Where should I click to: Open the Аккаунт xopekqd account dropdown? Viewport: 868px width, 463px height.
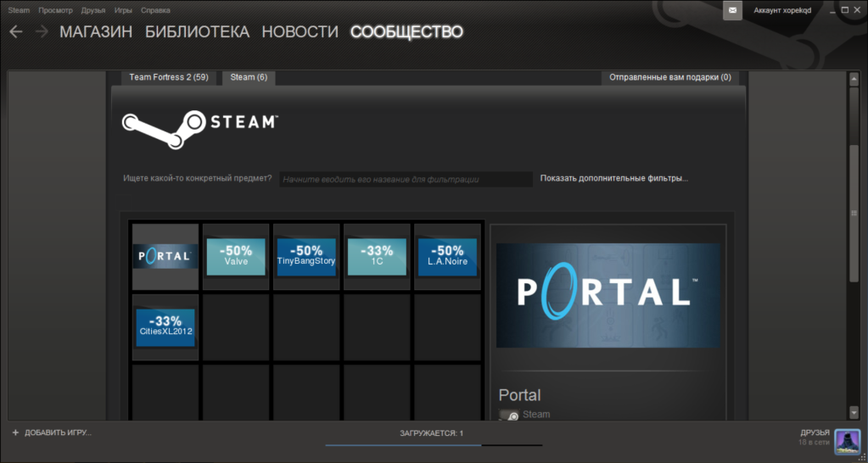pyautogui.click(x=782, y=10)
